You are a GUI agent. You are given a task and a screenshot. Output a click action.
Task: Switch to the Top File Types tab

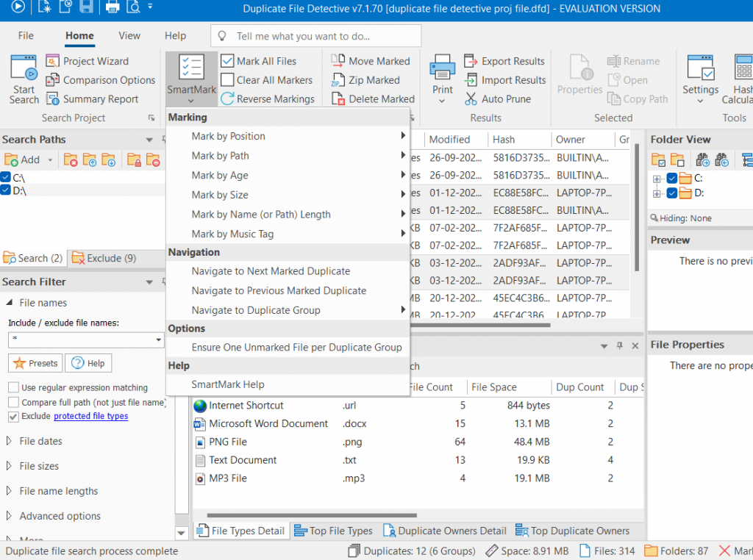pyautogui.click(x=333, y=531)
